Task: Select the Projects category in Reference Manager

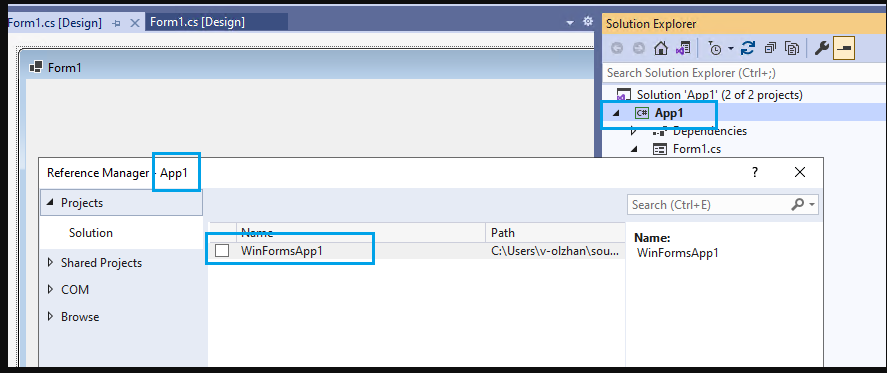Action: (x=121, y=203)
